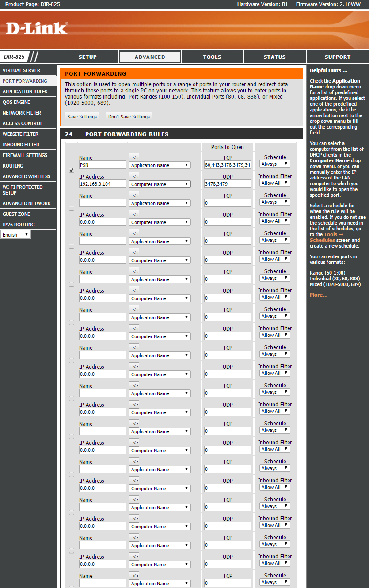This screenshot has width=369, height=588.
Task: Open the English language dropdown
Action: (16, 235)
